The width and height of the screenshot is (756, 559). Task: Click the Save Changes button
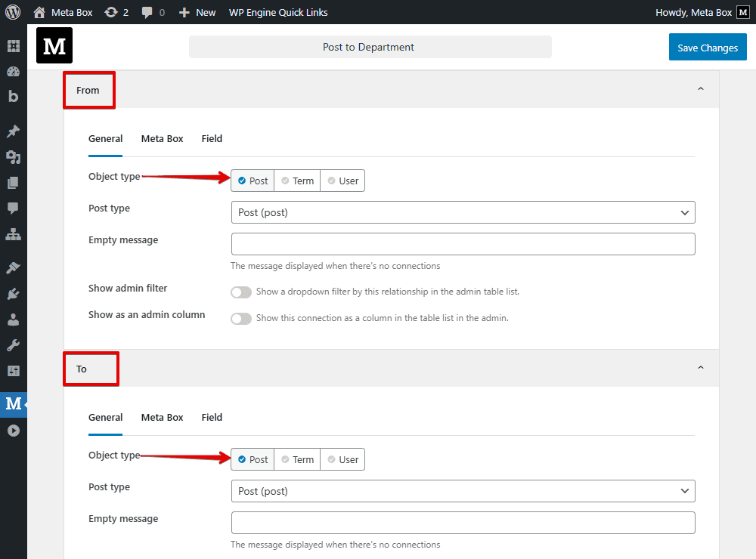point(708,48)
